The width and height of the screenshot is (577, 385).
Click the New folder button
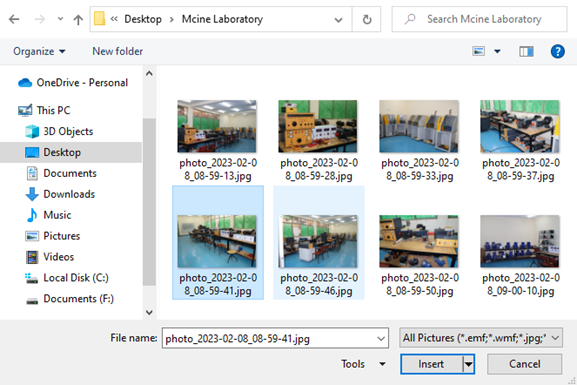pos(117,51)
